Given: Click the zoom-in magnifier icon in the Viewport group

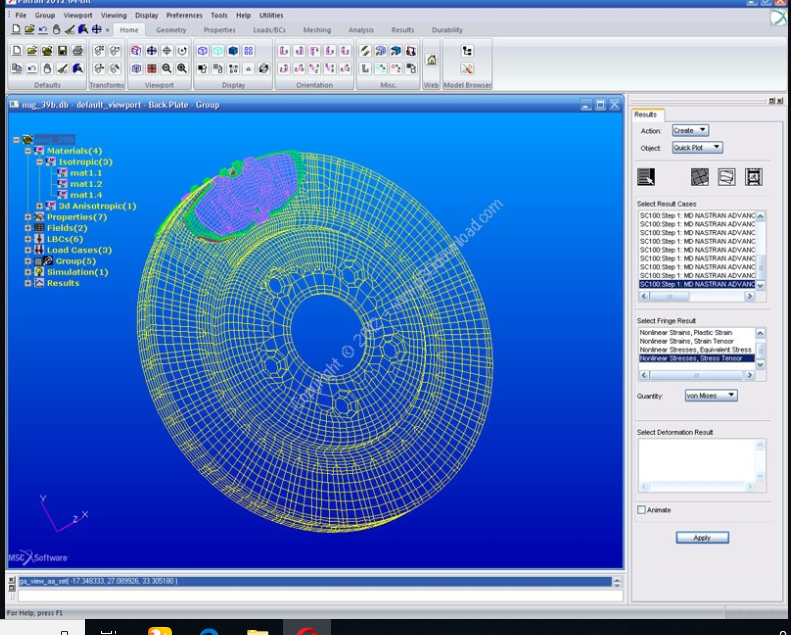Looking at the screenshot, I should coord(182,69).
